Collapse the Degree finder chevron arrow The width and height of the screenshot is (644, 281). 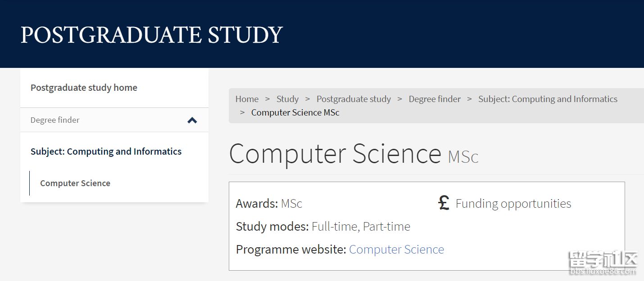pyautogui.click(x=192, y=120)
